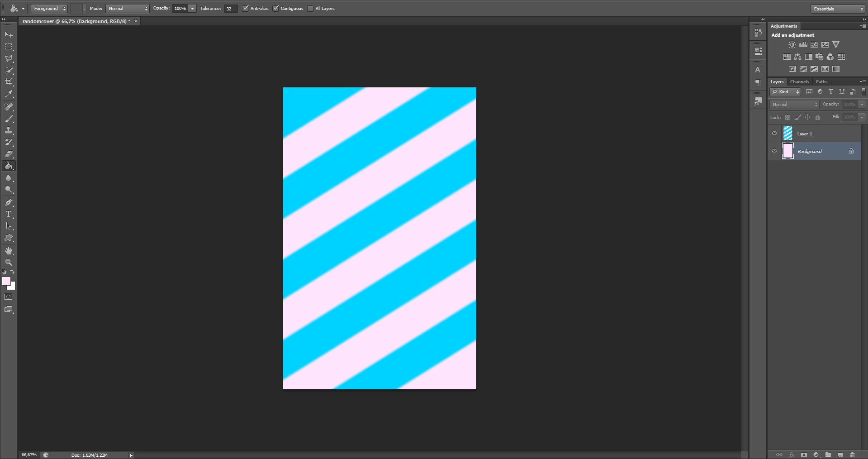Viewport: 868px width, 459px height.
Task: Open the Adjustments panel flyout menu
Action: click(x=863, y=26)
